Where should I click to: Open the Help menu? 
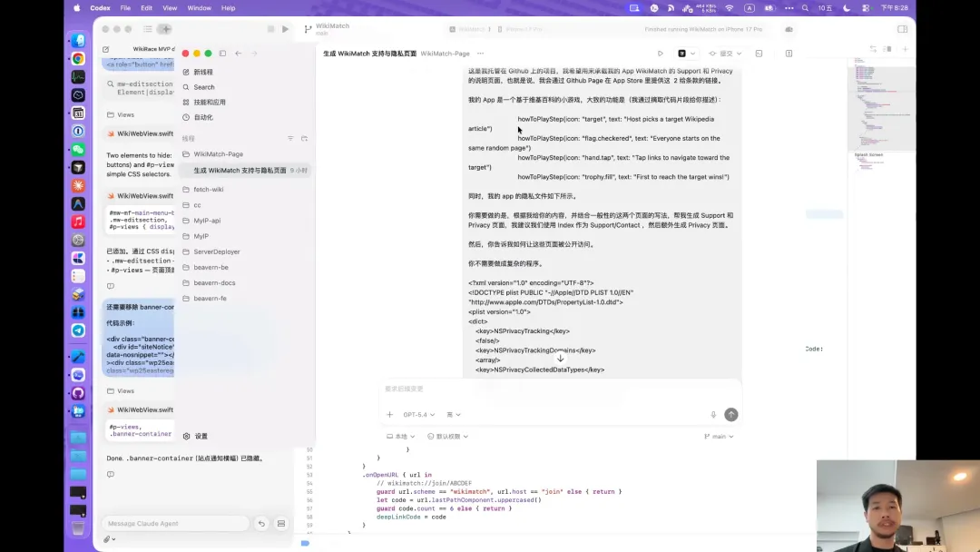[x=228, y=8]
